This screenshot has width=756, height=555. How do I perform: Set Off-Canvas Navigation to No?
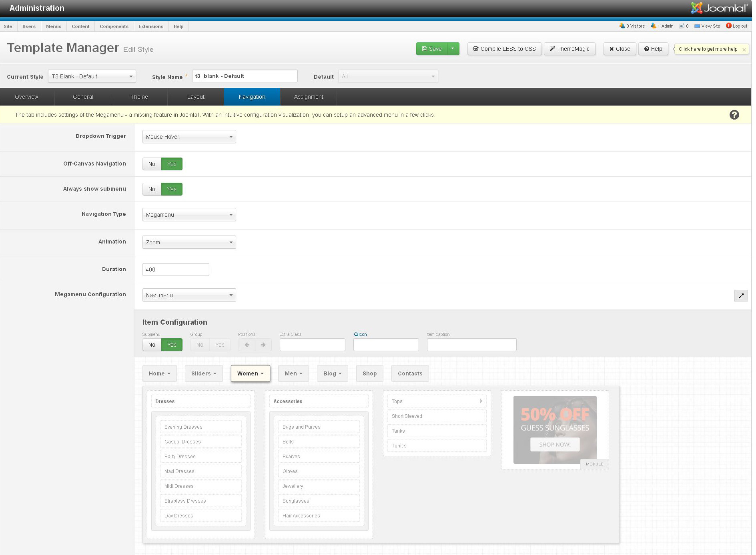tap(152, 164)
